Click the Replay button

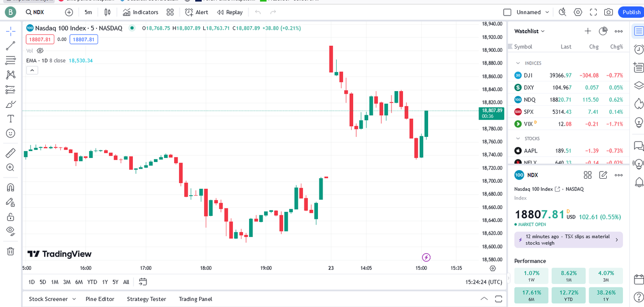click(x=229, y=12)
